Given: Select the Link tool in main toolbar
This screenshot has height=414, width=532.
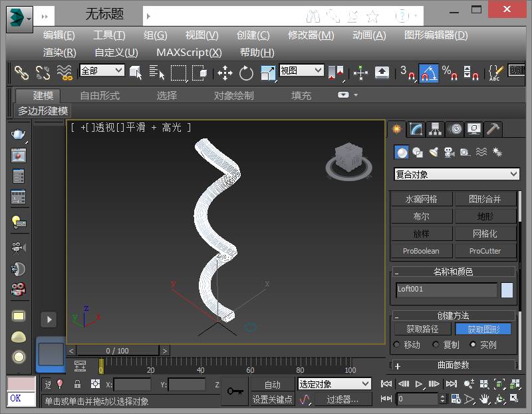Looking at the screenshot, I should (x=21, y=73).
